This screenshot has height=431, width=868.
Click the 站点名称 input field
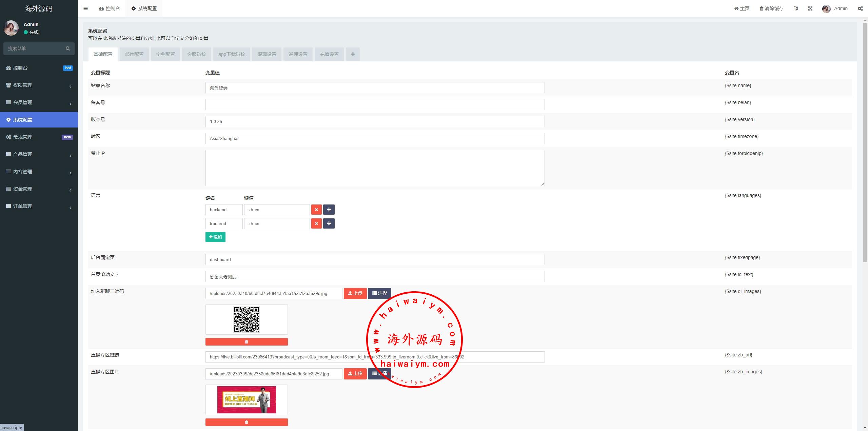[375, 88]
